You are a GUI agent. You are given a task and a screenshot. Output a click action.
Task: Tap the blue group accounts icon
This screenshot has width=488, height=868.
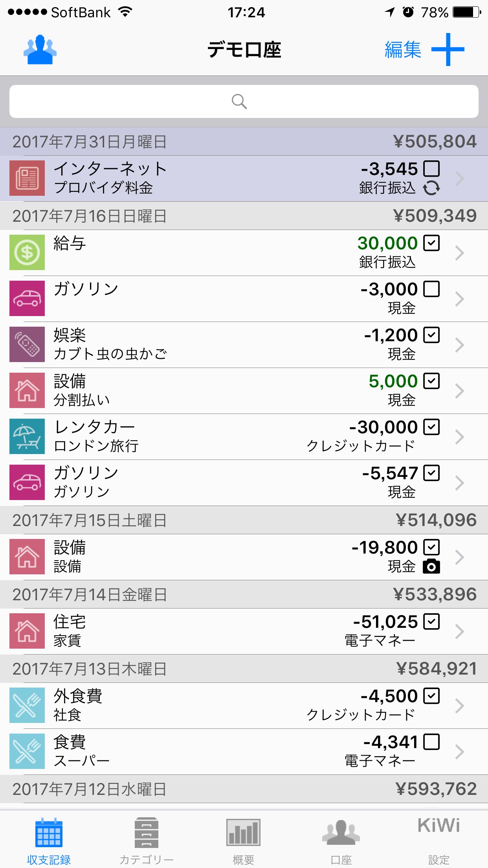[x=40, y=50]
